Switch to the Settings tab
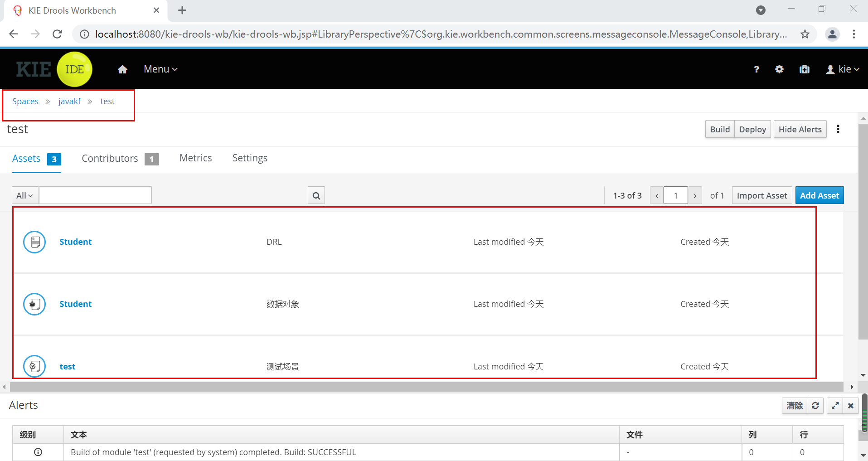Image resolution: width=868 pixels, height=461 pixels. pyautogui.click(x=249, y=158)
